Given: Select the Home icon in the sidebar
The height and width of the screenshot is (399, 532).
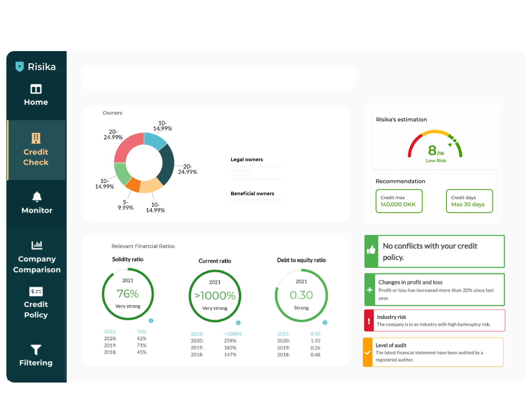Looking at the screenshot, I should (x=36, y=89).
